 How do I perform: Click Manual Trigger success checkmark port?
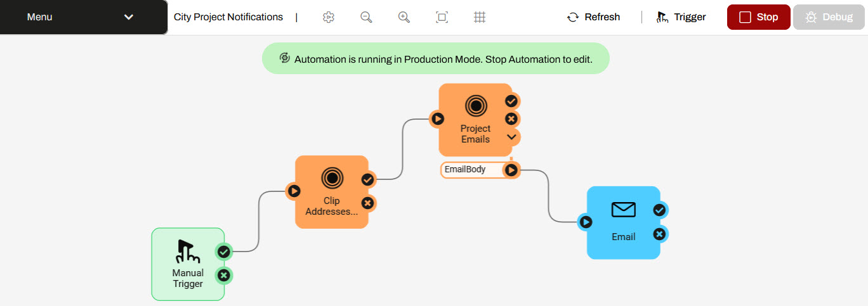pyautogui.click(x=223, y=252)
